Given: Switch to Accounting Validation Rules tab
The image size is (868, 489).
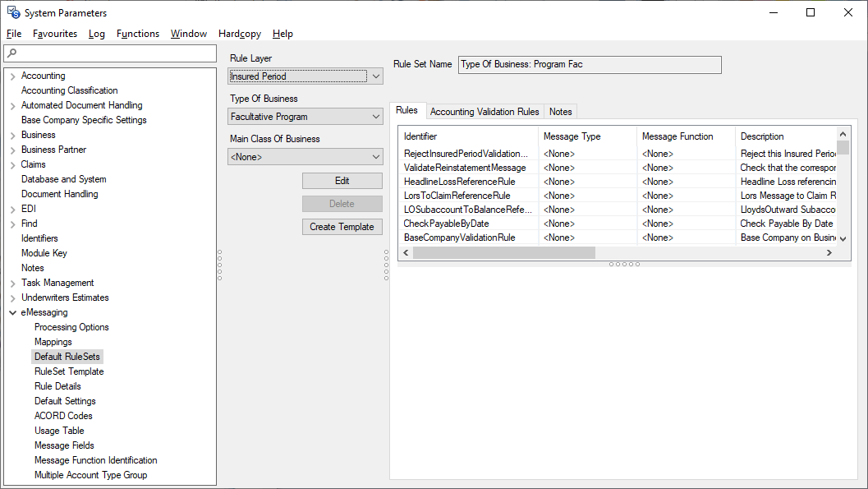Looking at the screenshot, I should pos(485,112).
